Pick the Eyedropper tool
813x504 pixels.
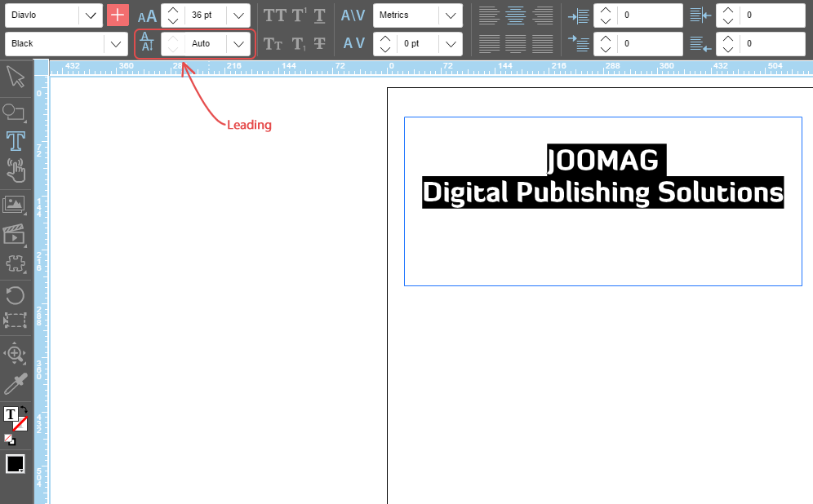point(15,384)
